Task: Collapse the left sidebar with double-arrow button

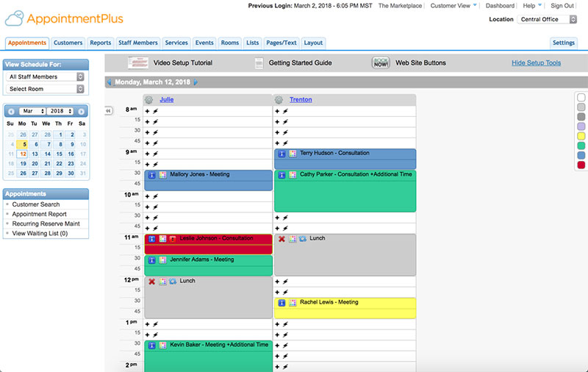Action: click(x=108, y=110)
